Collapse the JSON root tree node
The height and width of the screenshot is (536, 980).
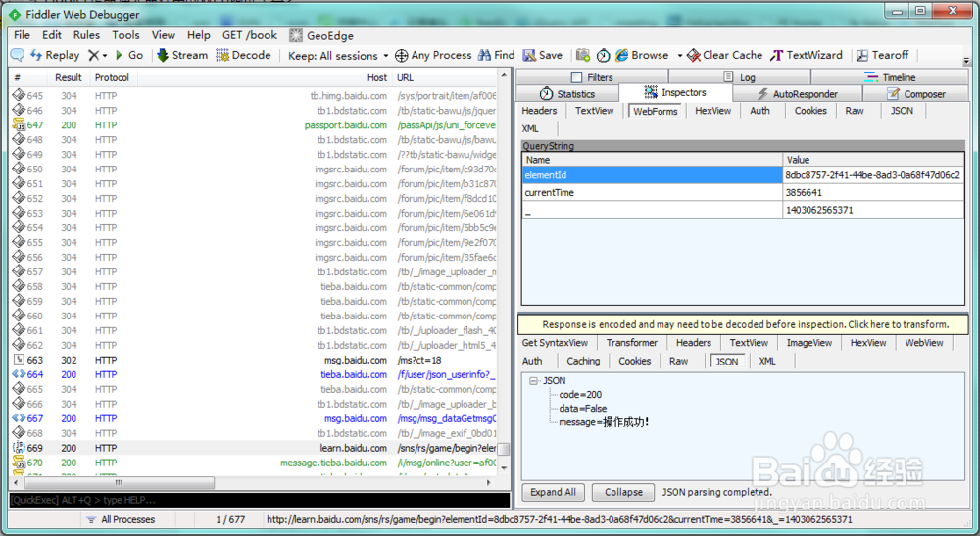(533, 380)
